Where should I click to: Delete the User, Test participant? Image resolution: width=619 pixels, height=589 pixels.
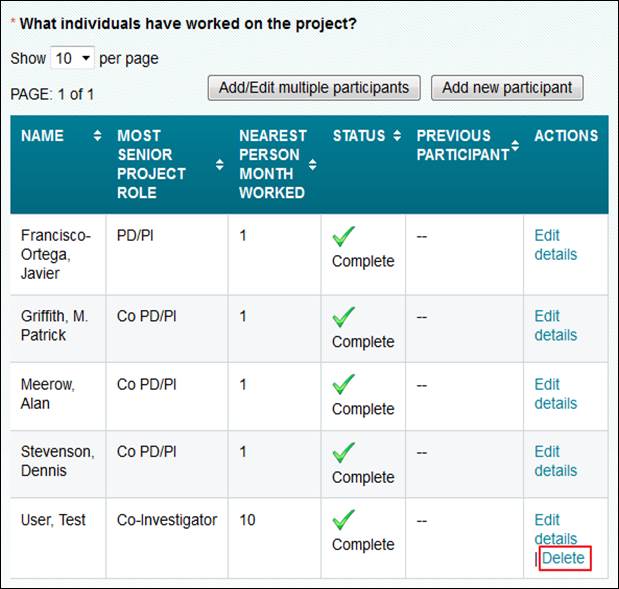pos(563,558)
